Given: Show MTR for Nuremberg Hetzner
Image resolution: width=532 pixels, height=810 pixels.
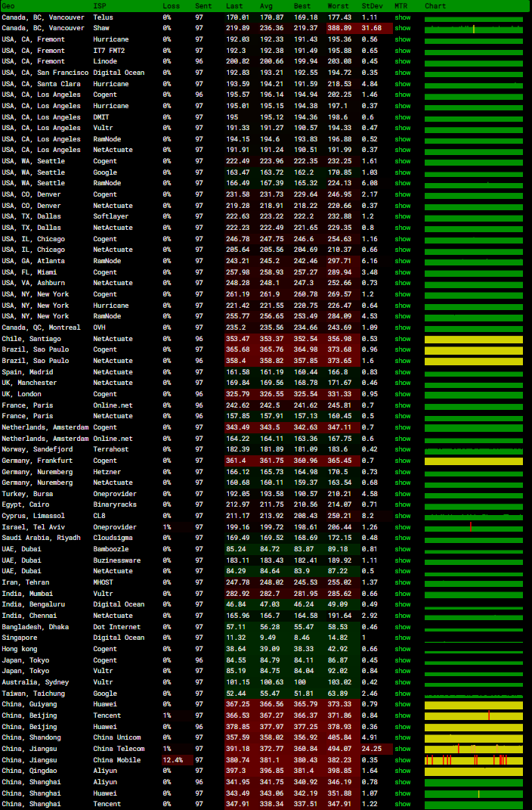Looking at the screenshot, I should pos(403,472).
